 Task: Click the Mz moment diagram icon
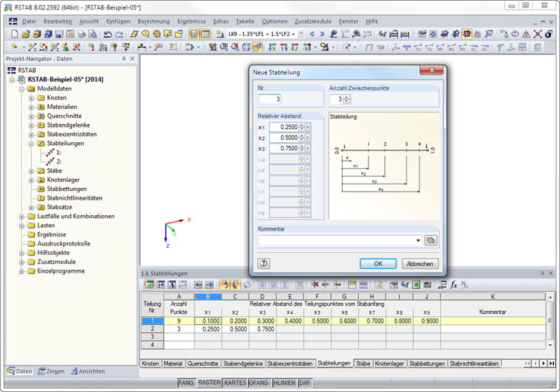tap(463, 47)
